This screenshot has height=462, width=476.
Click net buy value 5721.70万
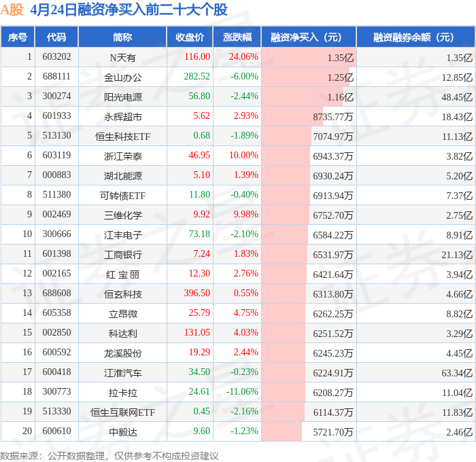[x=333, y=432]
